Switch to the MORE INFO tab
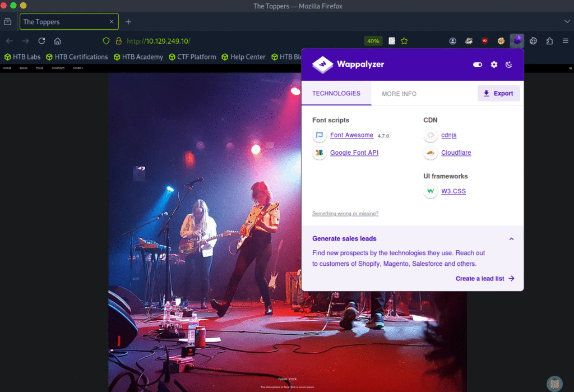The image size is (574, 392). click(399, 94)
